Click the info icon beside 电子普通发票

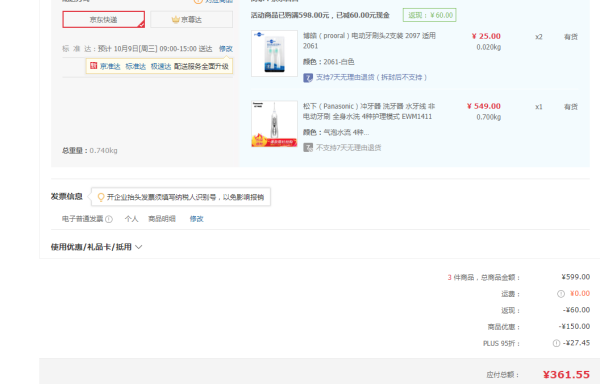tap(109, 219)
